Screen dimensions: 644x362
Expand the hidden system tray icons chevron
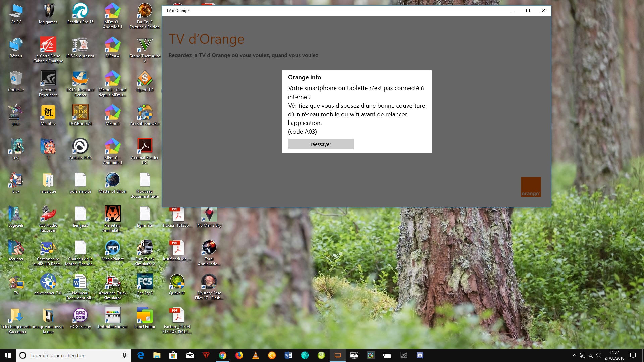pos(574,355)
